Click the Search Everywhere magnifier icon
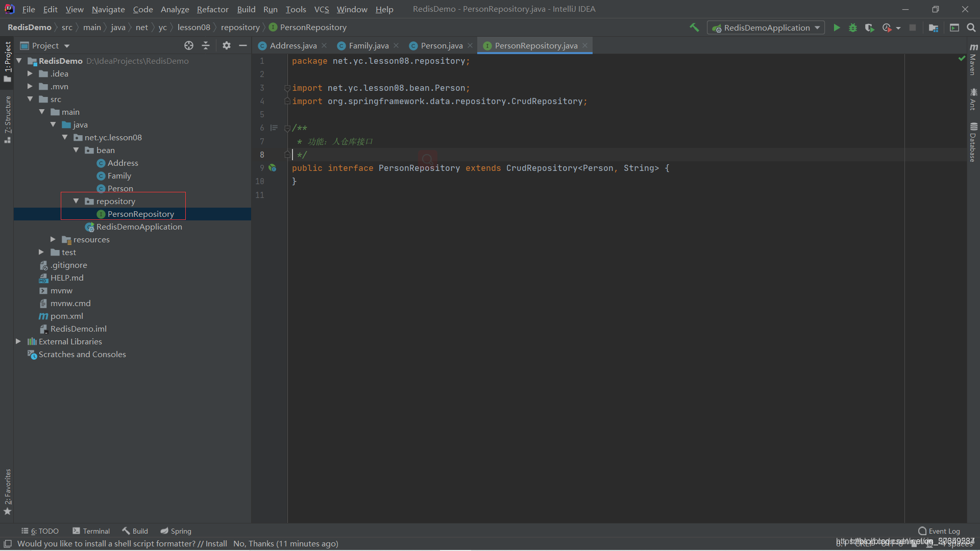The width and height of the screenshot is (980, 551). click(971, 28)
